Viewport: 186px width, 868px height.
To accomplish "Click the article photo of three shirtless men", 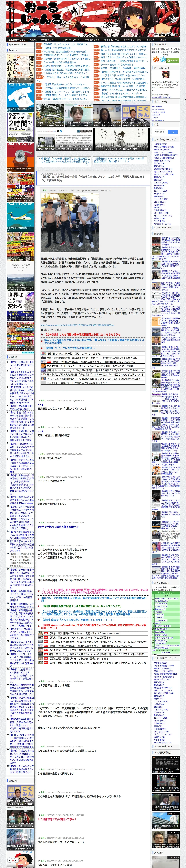I will [70, 223].
